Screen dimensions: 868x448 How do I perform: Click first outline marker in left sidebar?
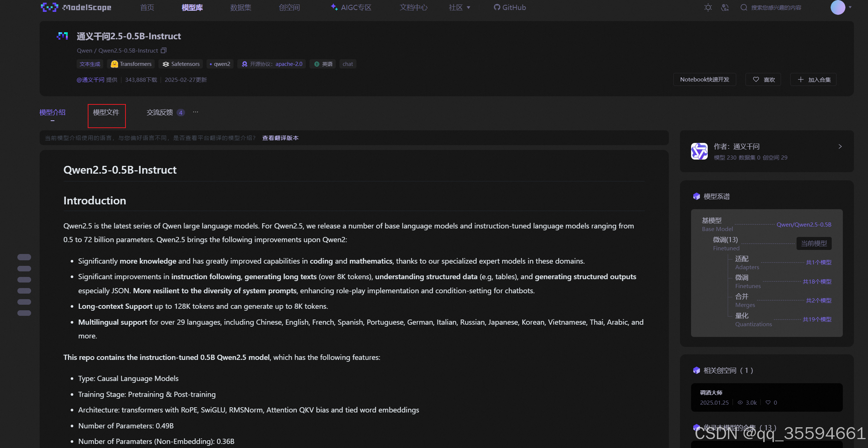[24, 257]
